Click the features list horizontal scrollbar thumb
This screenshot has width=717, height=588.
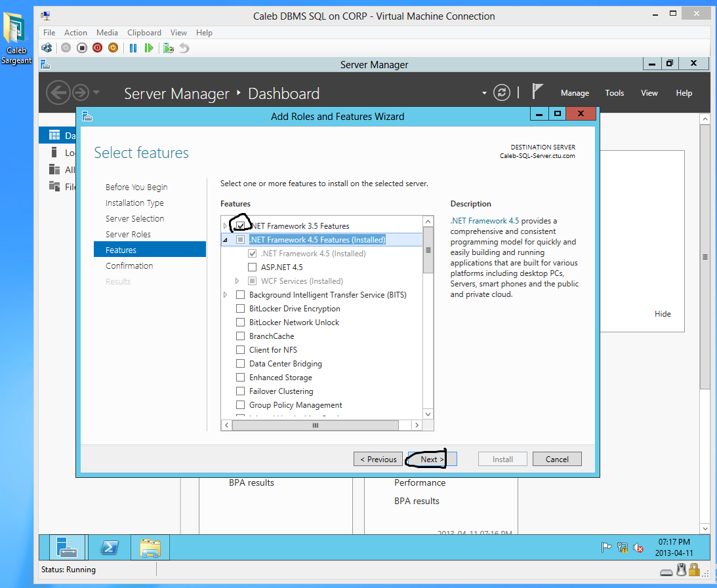click(x=316, y=425)
